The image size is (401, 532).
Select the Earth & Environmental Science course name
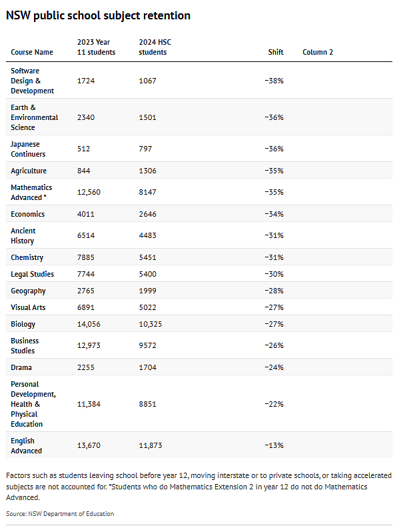34,117
